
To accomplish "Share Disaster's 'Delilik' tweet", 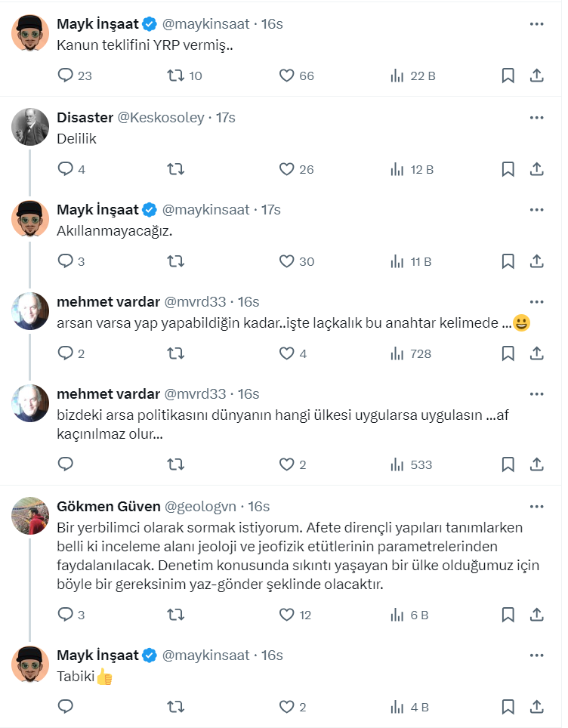I will point(536,169).
